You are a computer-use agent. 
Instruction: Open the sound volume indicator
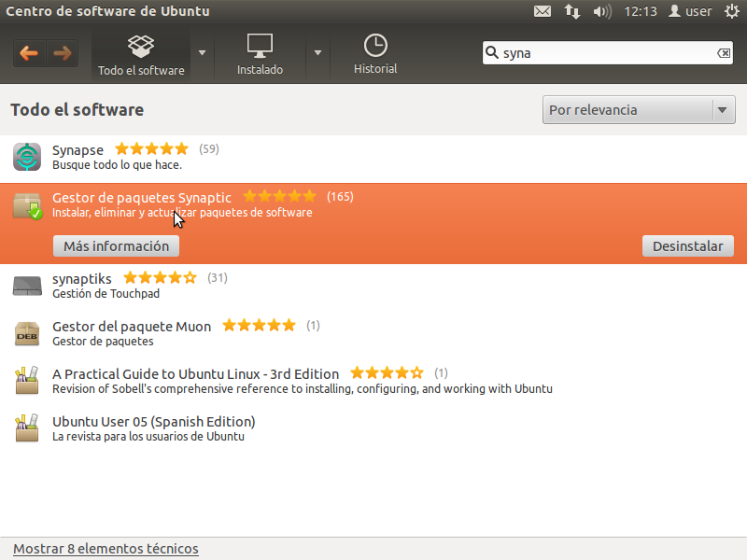602,11
